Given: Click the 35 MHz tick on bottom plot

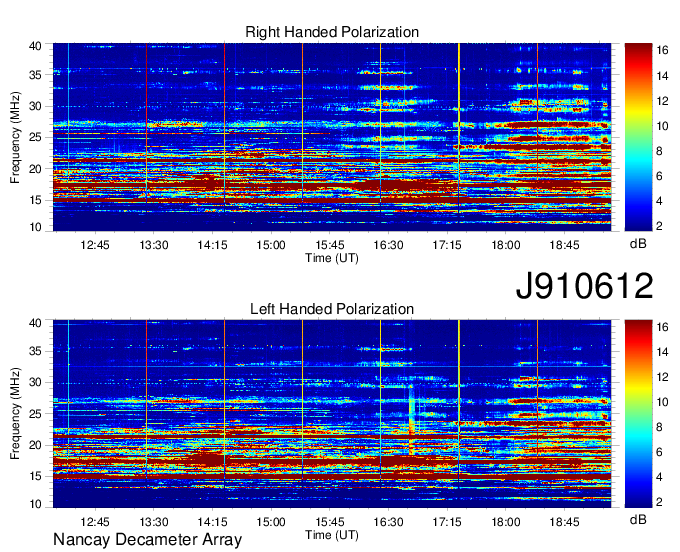Looking at the screenshot, I should point(35,352).
